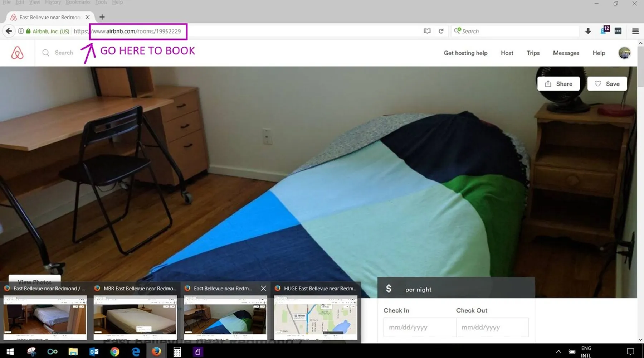Click the browser back arrow button
Screen dimensions: 644x358
[x=9, y=31]
